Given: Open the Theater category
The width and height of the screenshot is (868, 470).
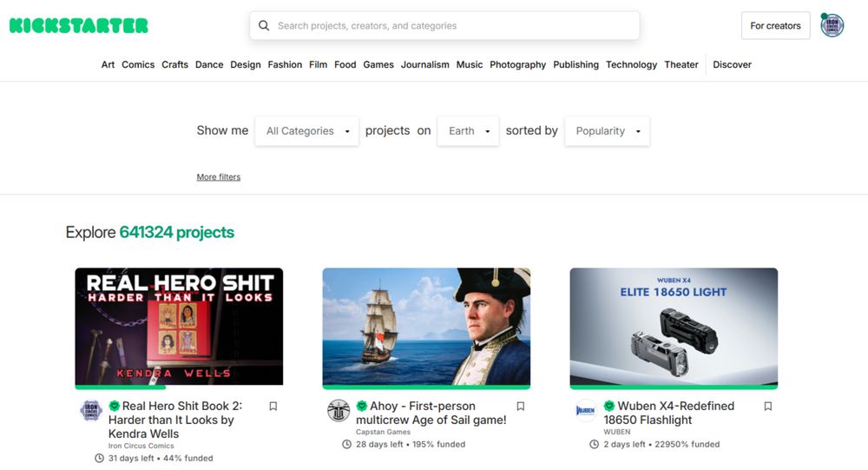Looking at the screenshot, I should 681,65.
